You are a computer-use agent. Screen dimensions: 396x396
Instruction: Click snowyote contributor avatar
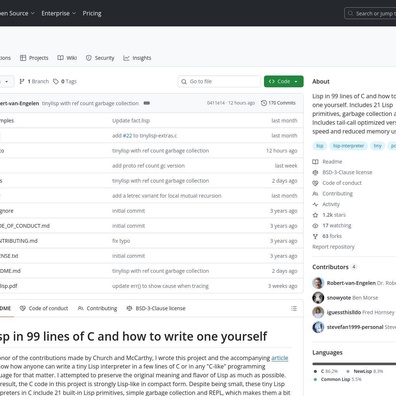(318, 298)
